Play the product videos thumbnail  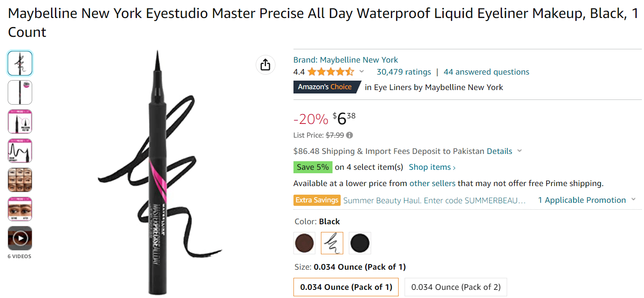click(x=20, y=238)
